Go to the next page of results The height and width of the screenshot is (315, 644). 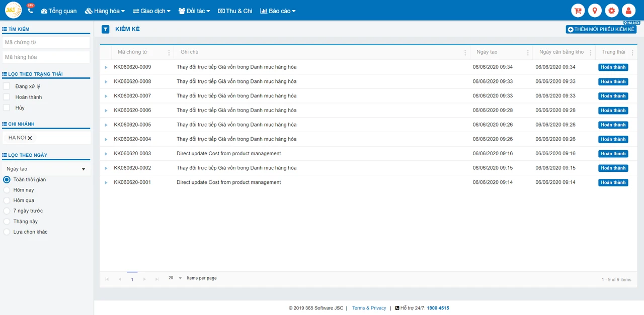[x=145, y=279]
